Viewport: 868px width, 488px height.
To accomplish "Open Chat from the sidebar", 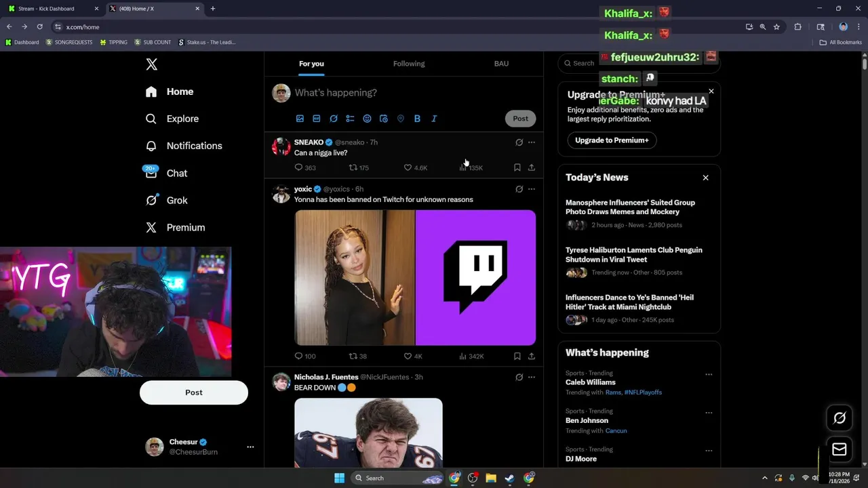I will (x=167, y=173).
